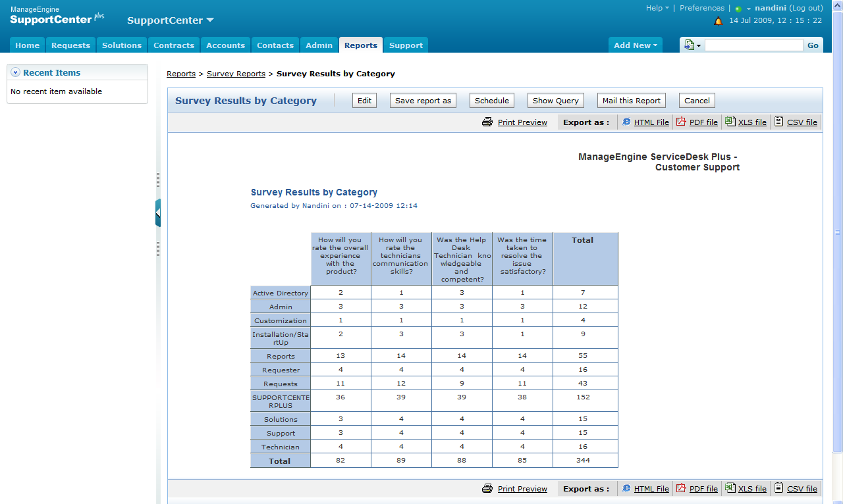Collapse the left sidebar using splitter handle
The height and width of the screenshot is (504, 843).
click(x=158, y=213)
